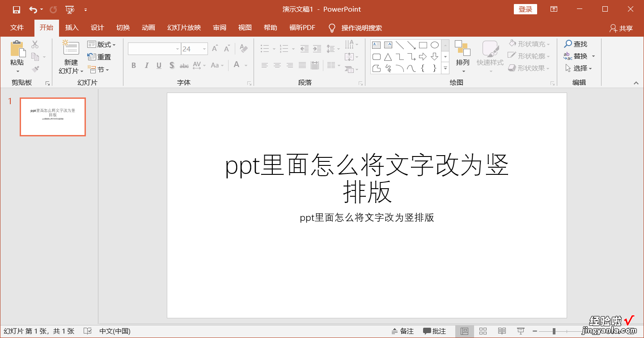
Task: Decrease paragraph indent level
Action: point(305,48)
